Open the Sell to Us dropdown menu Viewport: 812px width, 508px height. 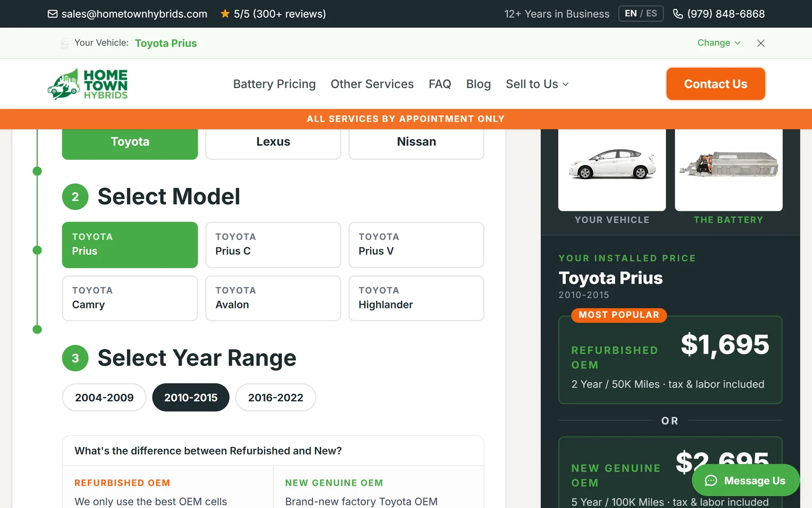coord(537,84)
